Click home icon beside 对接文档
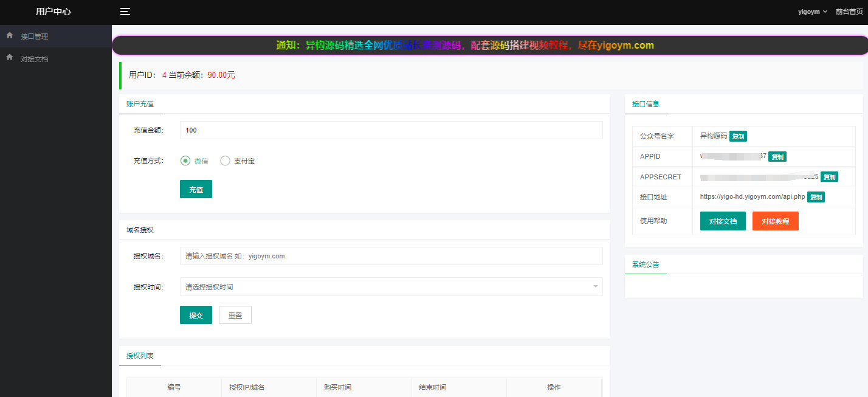The height and width of the screenshot is (397, 868). tap(9, 58)
